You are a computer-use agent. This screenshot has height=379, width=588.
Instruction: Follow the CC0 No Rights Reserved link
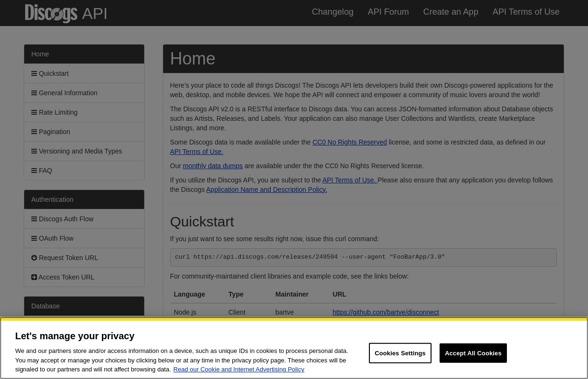[x=349, y=142]
